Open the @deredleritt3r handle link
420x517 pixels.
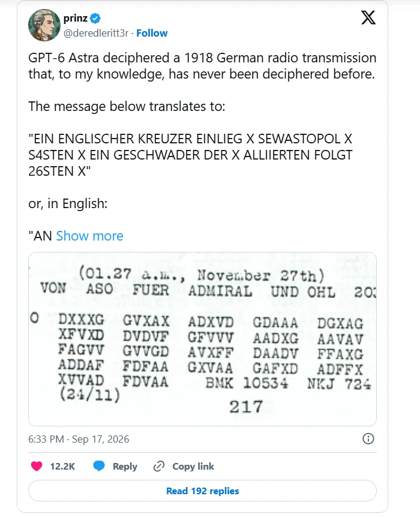coord(95,34)
